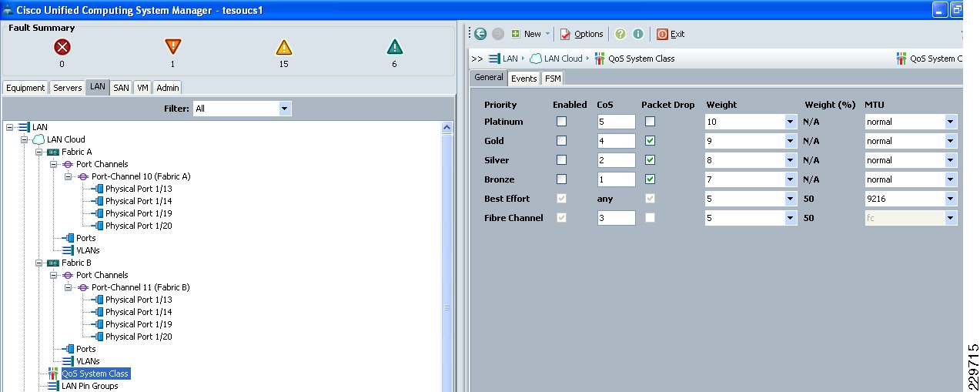Click the green Help question mark icon
The width and height of the screenshot is (980, 392).
click(x=620, y=34)
